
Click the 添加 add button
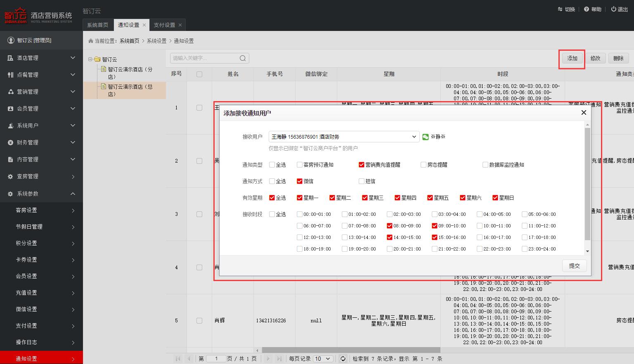[572, 58]
